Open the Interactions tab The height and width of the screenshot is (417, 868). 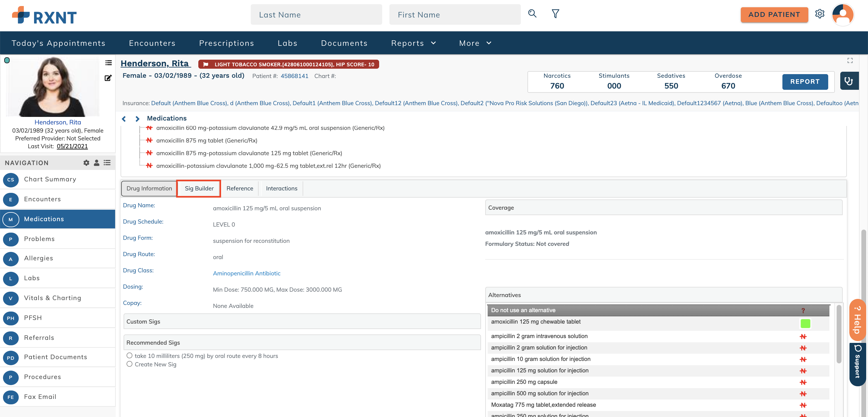281,188
